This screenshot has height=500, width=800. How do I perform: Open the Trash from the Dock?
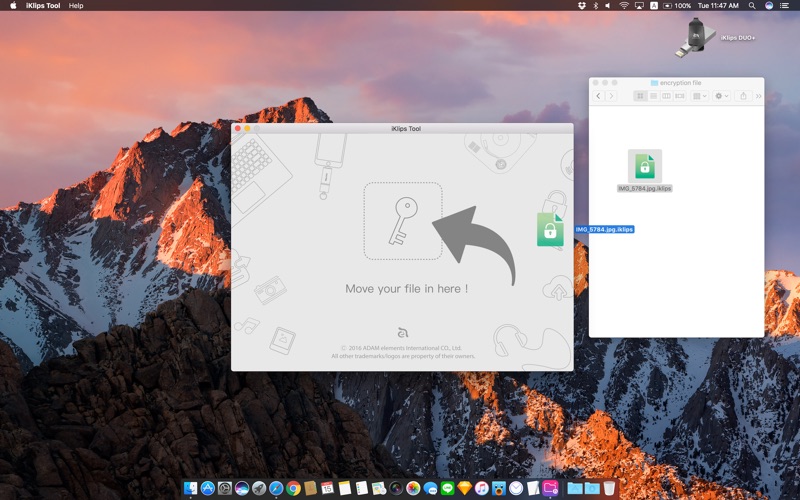click(609, 488)
